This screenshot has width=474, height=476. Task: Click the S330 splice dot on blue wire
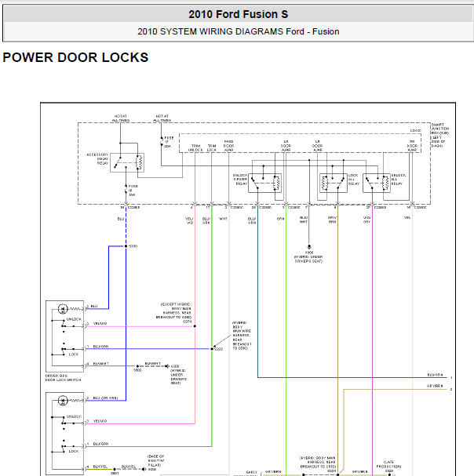click(x=126, y=246)
